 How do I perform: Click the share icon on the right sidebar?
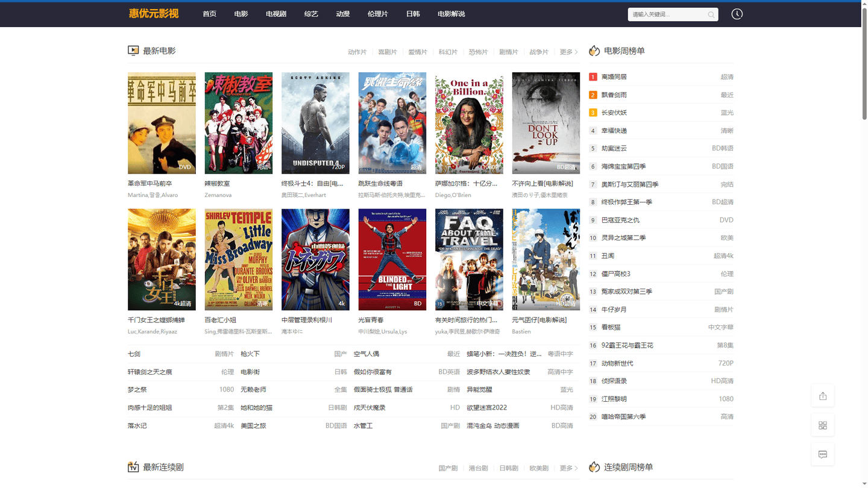click(823, 396)
